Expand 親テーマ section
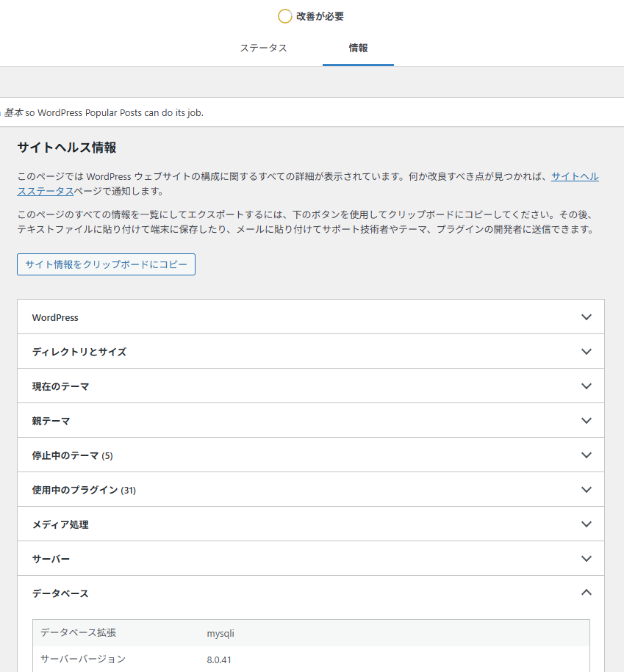This screenshot has width=624, height=672. [x=311, y=421]
